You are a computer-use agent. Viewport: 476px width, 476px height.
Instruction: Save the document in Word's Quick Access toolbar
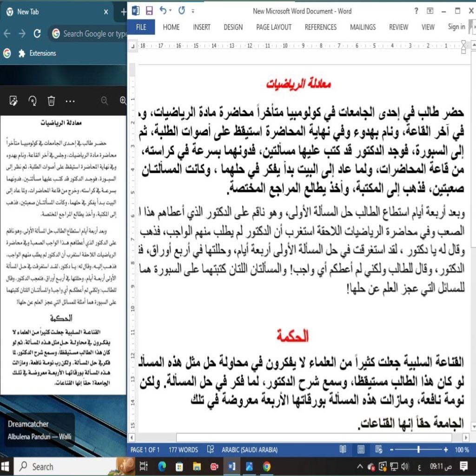tap(149, 11)
